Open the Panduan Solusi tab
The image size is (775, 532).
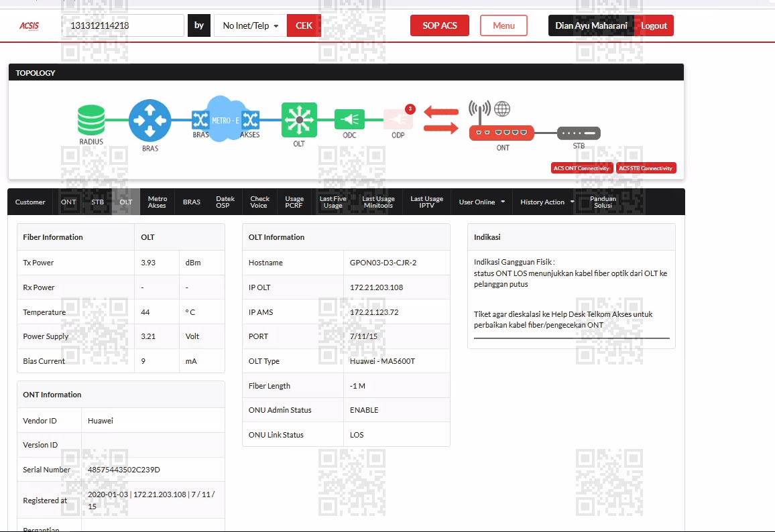[x=603, y=202]
